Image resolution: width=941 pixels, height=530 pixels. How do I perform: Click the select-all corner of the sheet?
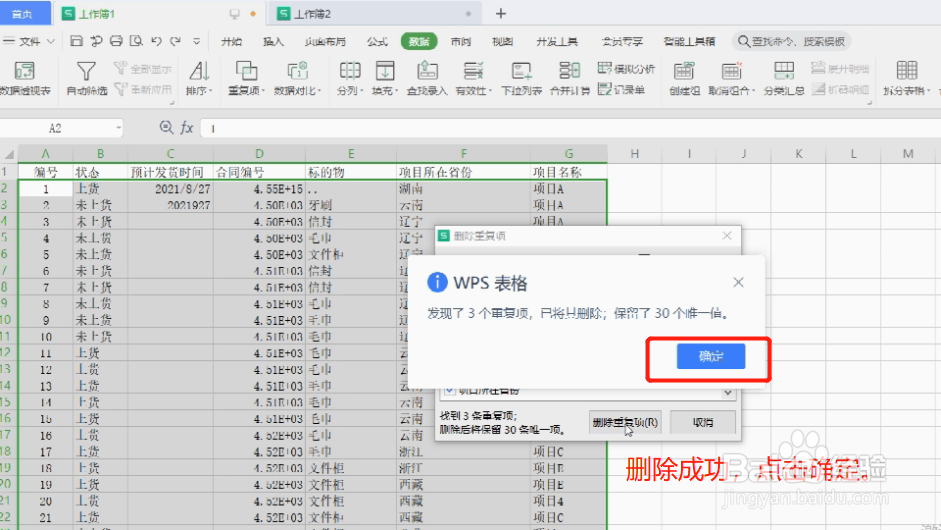[8, 154]
